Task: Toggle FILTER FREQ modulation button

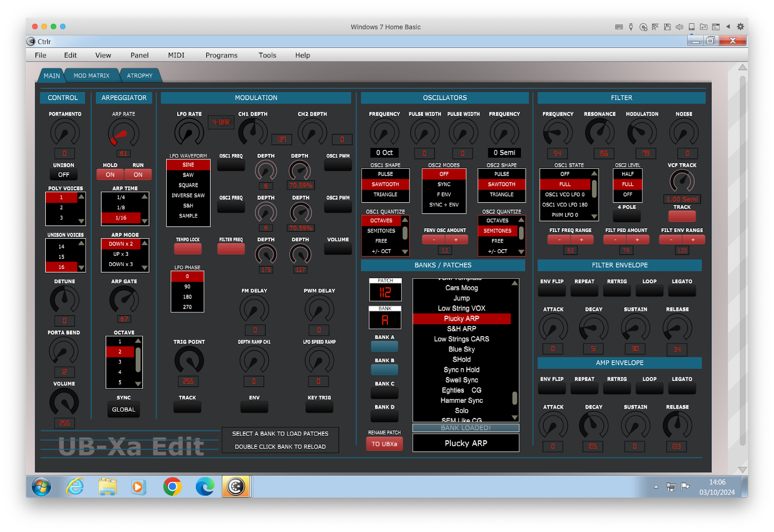Action: [231, 249]
